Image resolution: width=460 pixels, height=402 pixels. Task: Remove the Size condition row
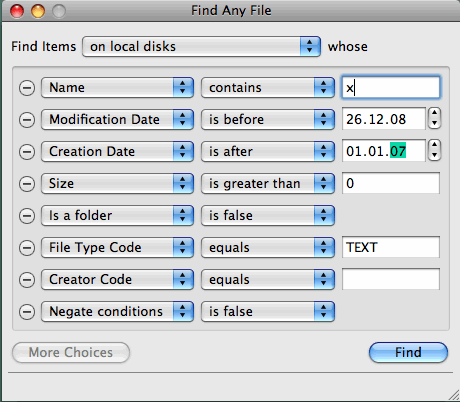point(27,184)
